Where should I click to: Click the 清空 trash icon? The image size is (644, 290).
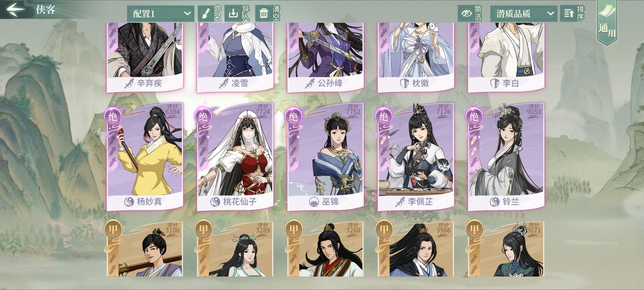tap(264, 13)
